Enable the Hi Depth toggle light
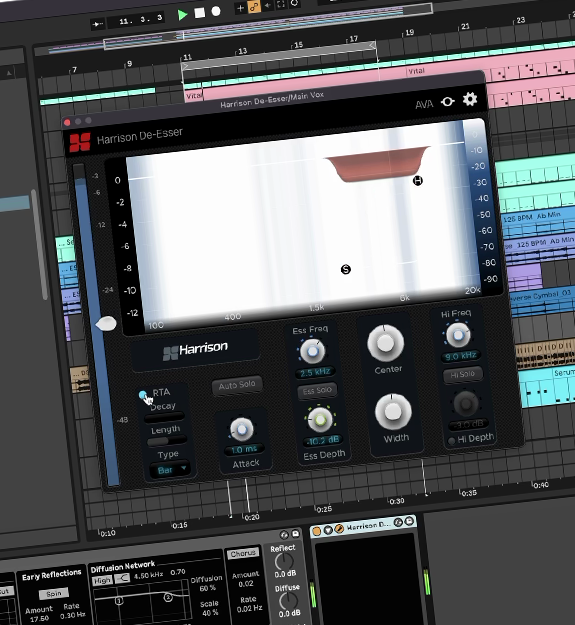Image resolution: width=575 pixels, height=625 pixels. point(451,441)
